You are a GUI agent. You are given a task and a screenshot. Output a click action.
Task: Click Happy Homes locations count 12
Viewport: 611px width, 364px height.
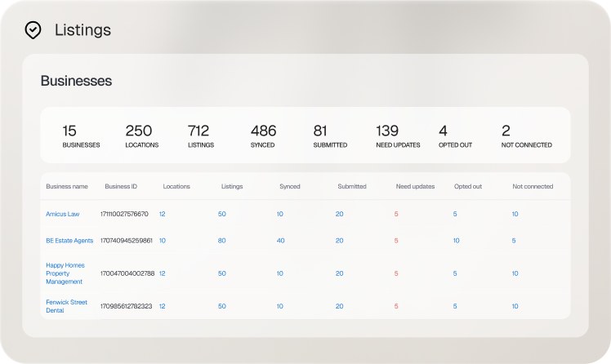pyautogui.click(x=162, y=273)
